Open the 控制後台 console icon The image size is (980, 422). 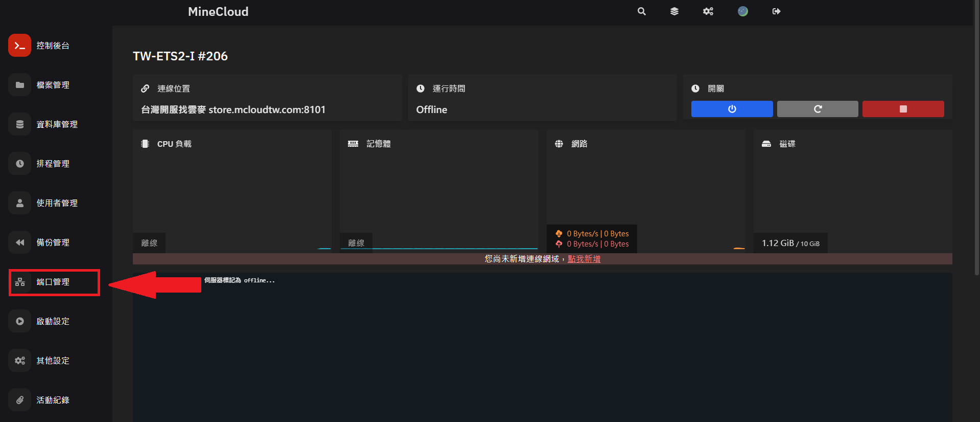click(x=19, y=46)
